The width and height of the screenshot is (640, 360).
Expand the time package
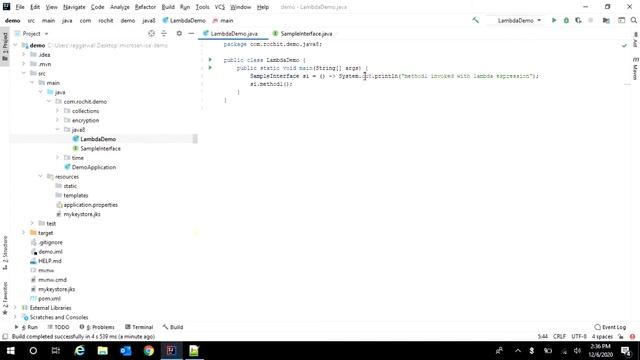tap(58, 158)
